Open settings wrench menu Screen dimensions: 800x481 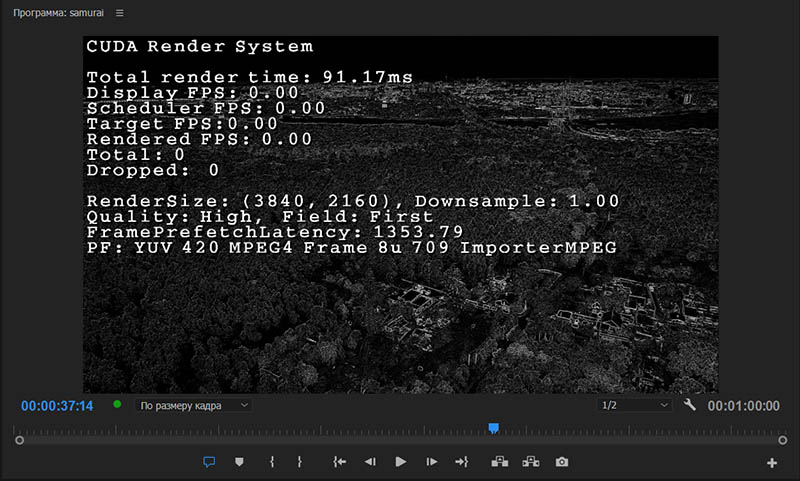coord(689,405)
